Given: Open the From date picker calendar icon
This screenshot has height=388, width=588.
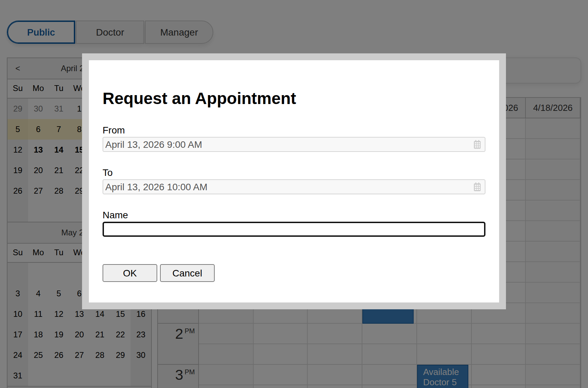Looking at the screenshot, I should (x=477, y=144).
